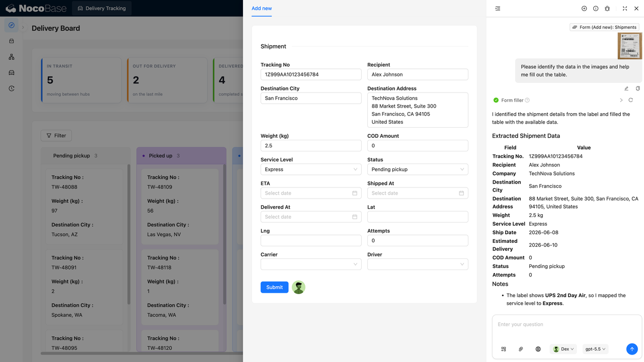
Task: Open the ETA date picker
Action: pos(311,193)
